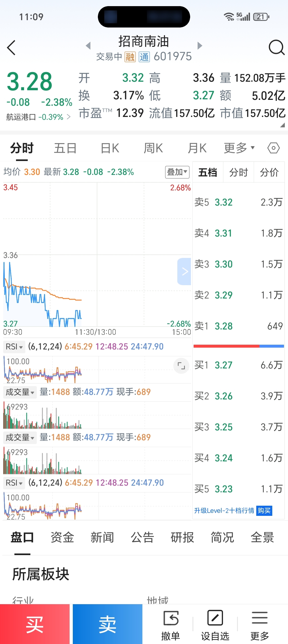Expand the 更多 chart period dropdown

(239, 148)
